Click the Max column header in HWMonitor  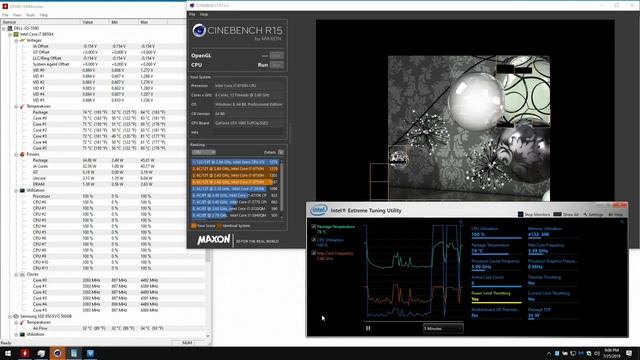pyautogui.click(x=153, y=22)
